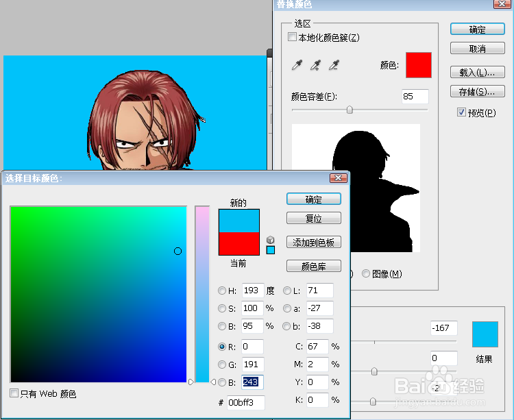Screen dimensions: 514x420
Task: Click the brightness field showing 95
Action: coord(253,326)
